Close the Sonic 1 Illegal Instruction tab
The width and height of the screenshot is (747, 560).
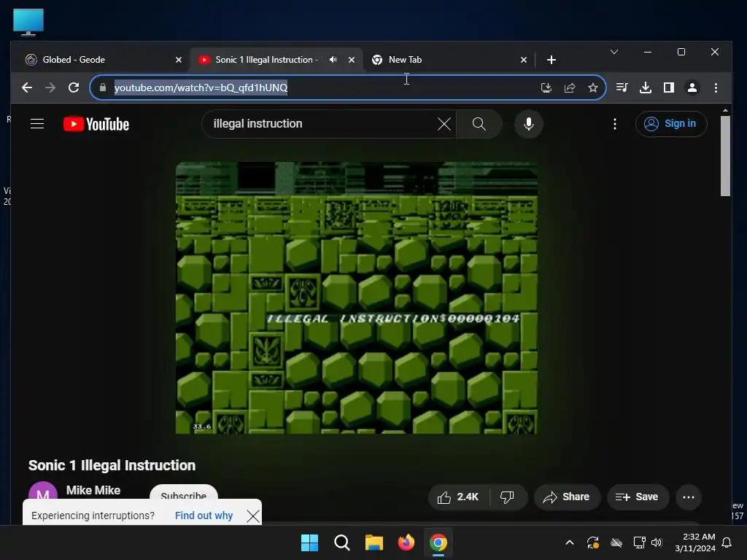click(x=352, y=60)
